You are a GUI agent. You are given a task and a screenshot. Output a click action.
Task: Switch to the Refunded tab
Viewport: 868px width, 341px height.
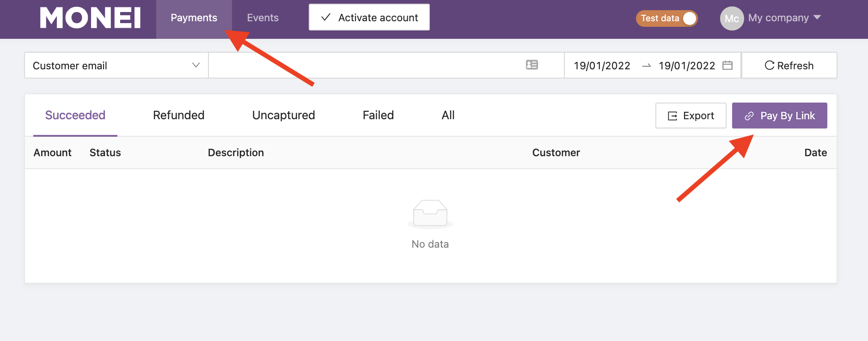point(179,116)
